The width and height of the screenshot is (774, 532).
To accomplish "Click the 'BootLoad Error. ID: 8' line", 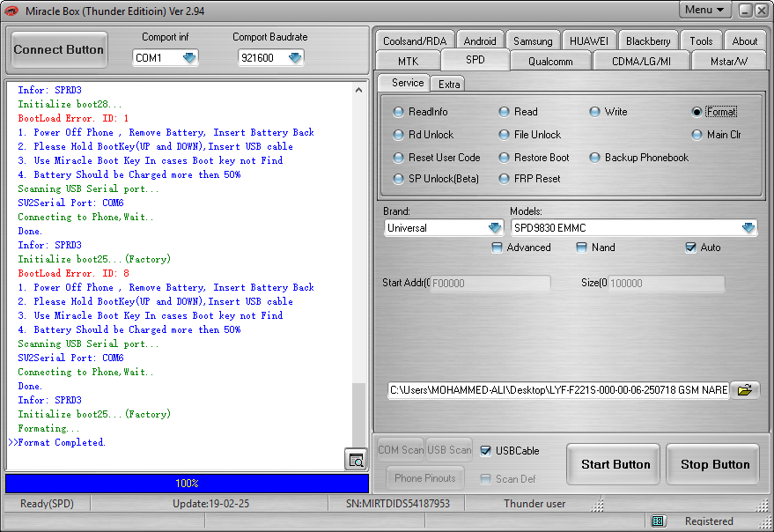I will coord(73,273).
